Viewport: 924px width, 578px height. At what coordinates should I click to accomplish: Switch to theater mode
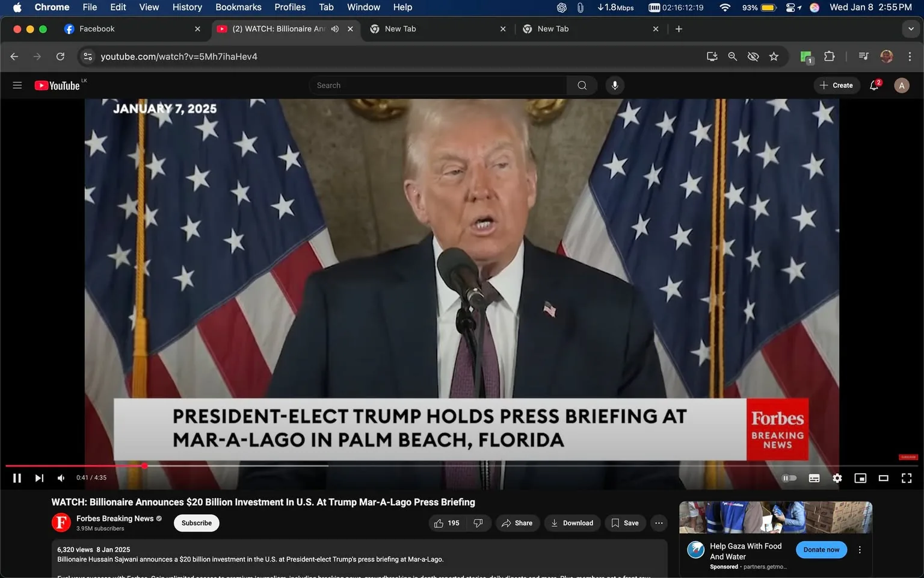(x=883, y=477)
